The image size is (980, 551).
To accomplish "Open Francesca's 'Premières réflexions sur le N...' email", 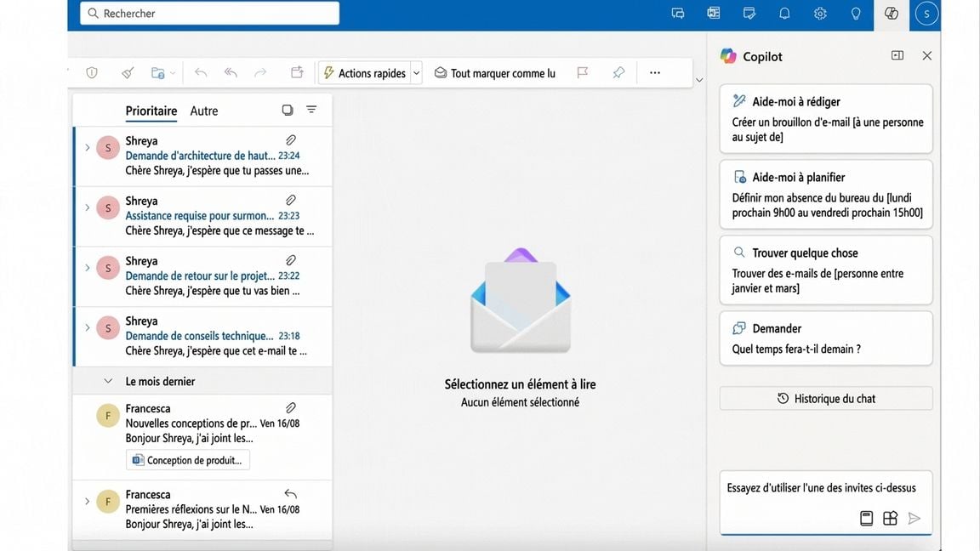I will (203, 508).
